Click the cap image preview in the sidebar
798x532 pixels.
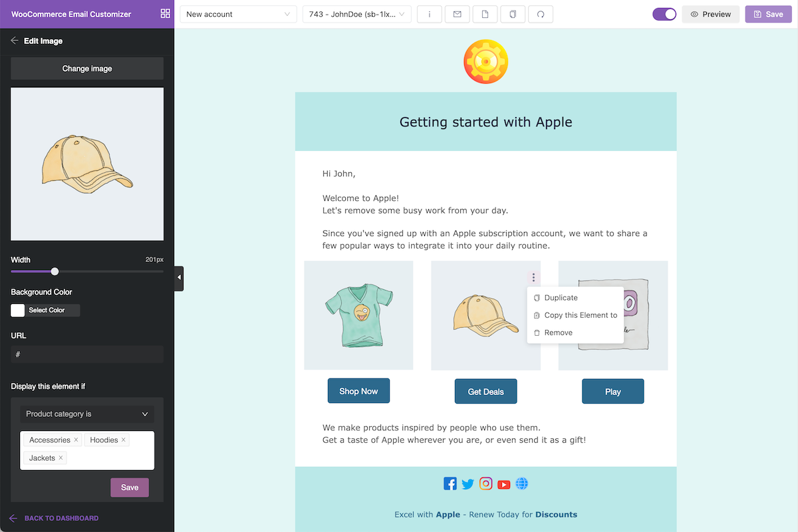click(x=87, y=164)
